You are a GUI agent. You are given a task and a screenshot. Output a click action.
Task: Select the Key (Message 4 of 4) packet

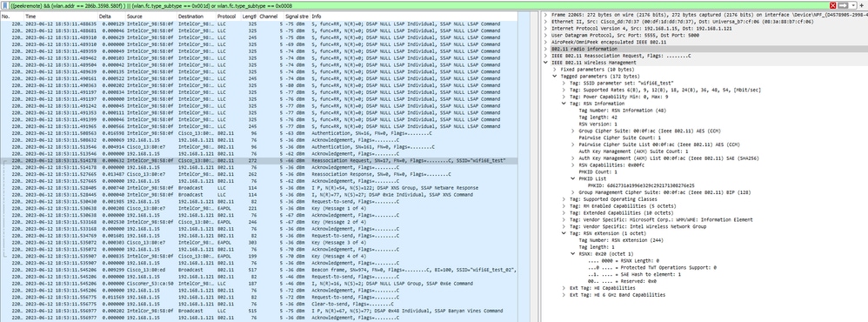[259, 257]
